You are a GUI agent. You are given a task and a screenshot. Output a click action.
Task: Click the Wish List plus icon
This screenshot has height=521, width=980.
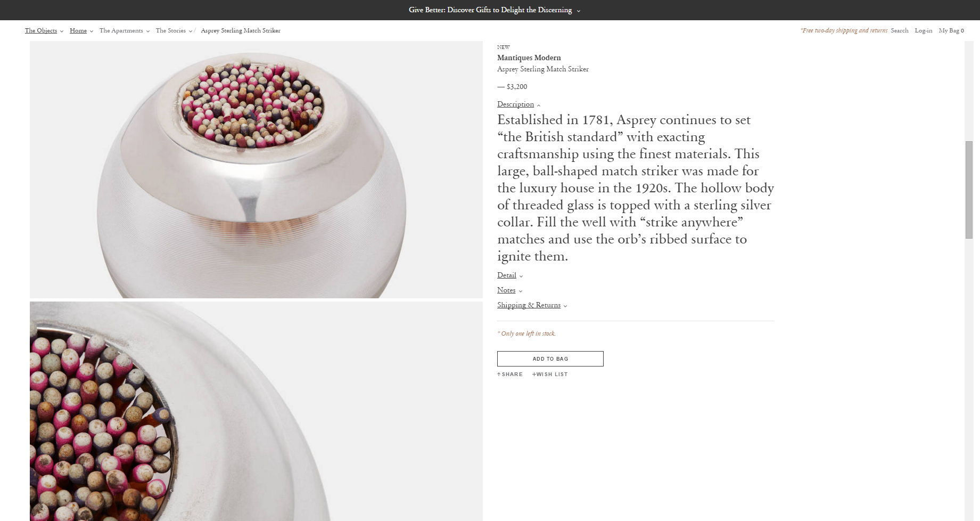pyautogui.click(x=534, y=375)
